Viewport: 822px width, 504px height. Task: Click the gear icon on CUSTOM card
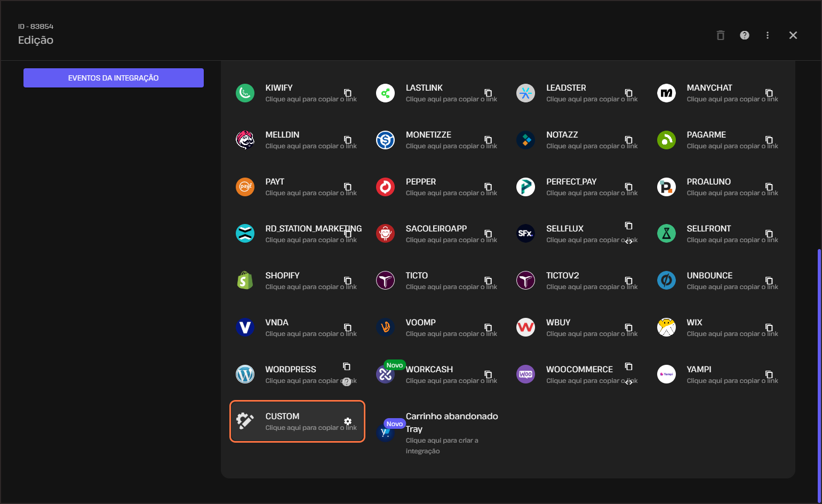[348, 421]
